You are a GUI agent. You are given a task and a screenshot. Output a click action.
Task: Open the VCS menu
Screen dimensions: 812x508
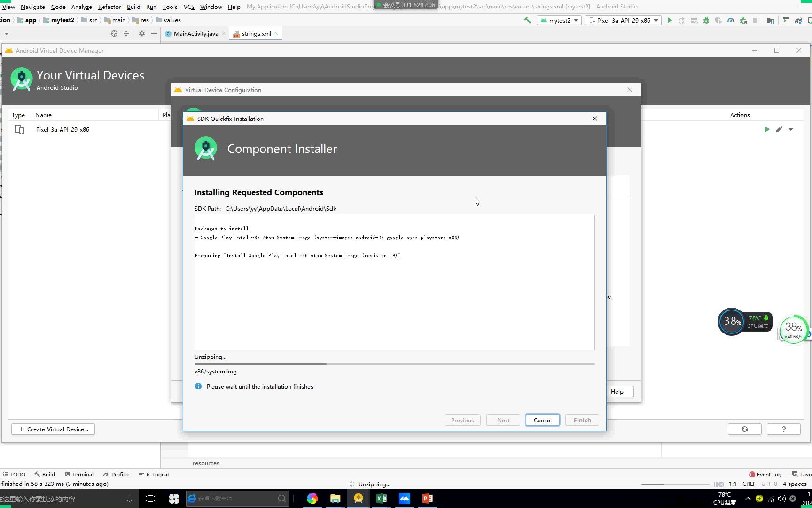[189, 7]
